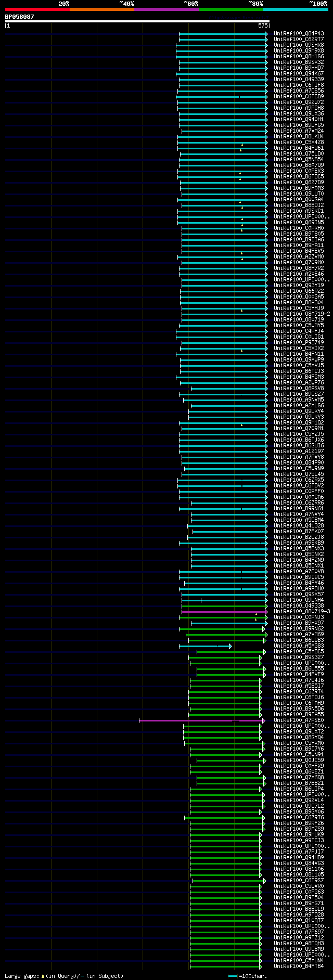333x980 pixels.
Task: Select UniRef100_Q0JC59 label
Action: [299, 760]
